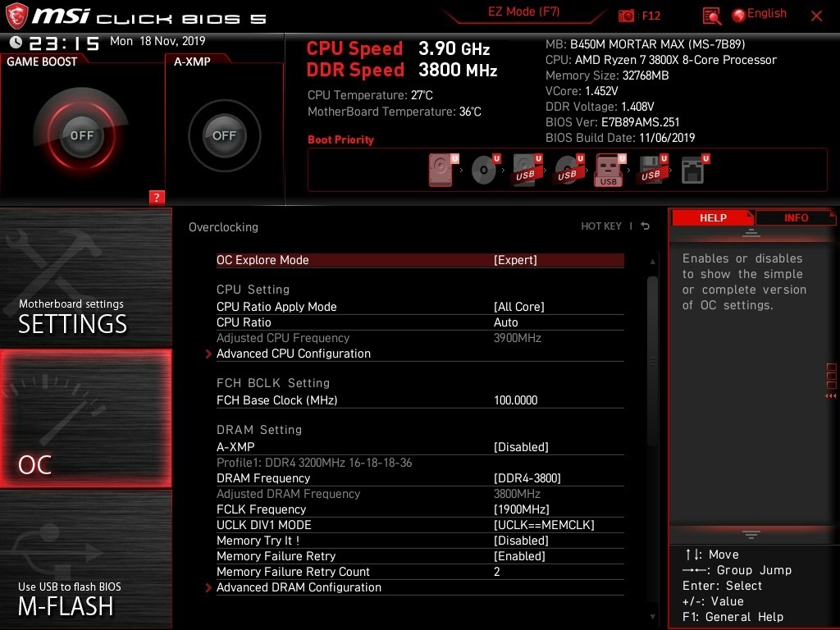This screenshot has width=840, height=630.
Task: Click the Mon 18 Nov, 2019 date
Action: 157,41
